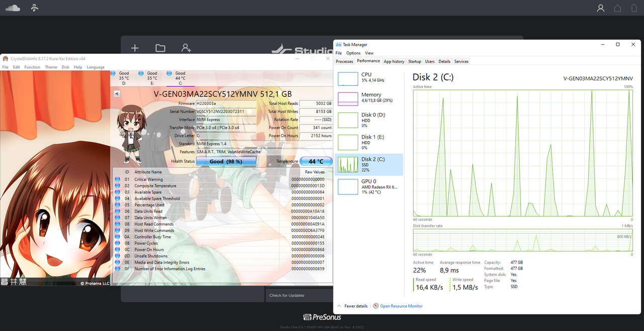Click the blue status icon for Critical Warning
The width and height of the screenshot is (644, 331).
pos(117,179)
